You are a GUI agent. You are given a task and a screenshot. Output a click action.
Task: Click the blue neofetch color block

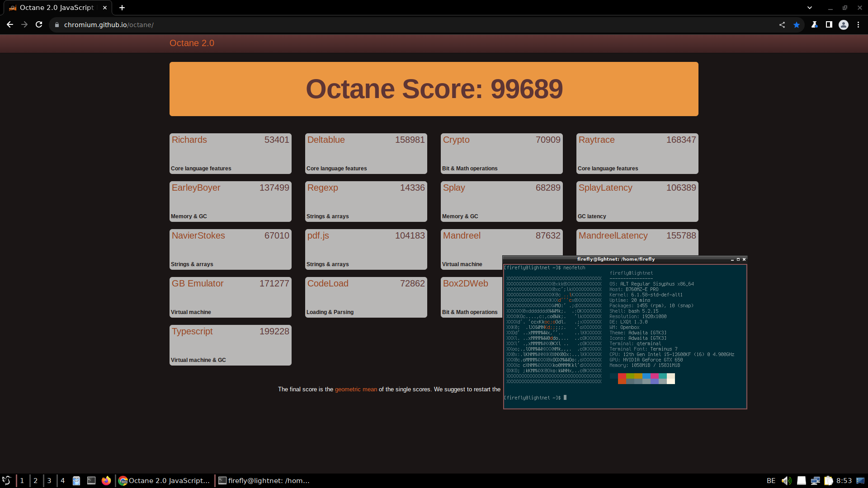click(x=646, y=376)
